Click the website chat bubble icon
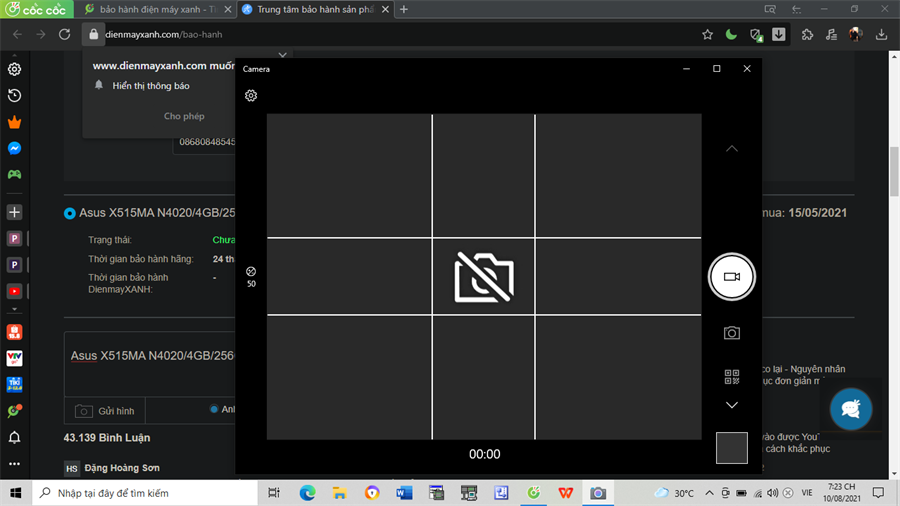900x506 pixels. pyautogui.click(x=851, y=408)
